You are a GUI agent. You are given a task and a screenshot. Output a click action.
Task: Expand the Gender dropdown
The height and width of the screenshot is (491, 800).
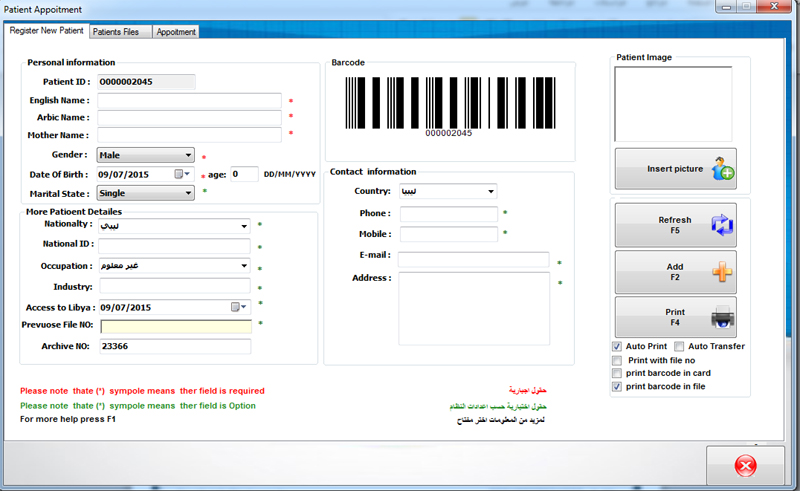pyautogui.click(x=188, y=155)
